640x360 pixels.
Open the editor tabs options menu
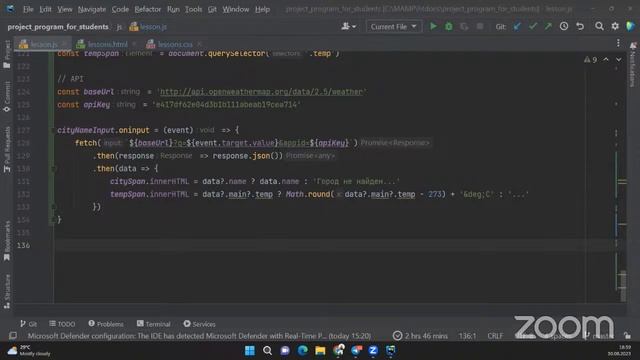(x=618, y=43)
